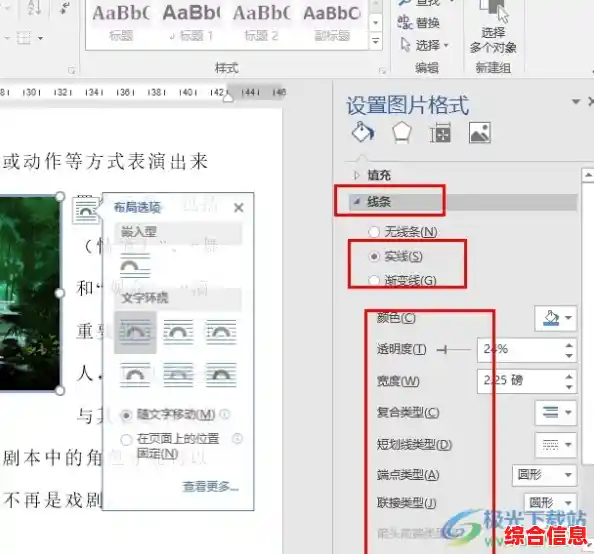This screenshot has width=594, height=554.
Task: Select the Tight text wrapping icon
Action: [x=178, y=332]
